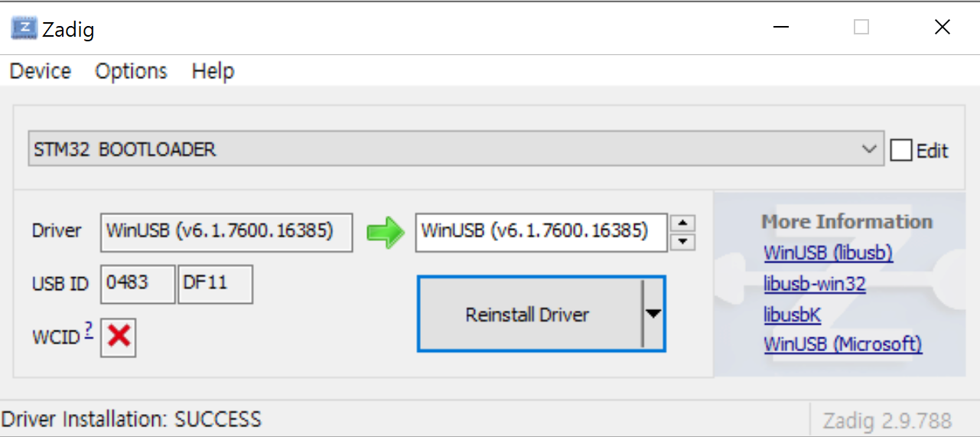The image size is (980, 437).
Task: Select next driver with up stepper arrow
Action: [x=682, y=223]
